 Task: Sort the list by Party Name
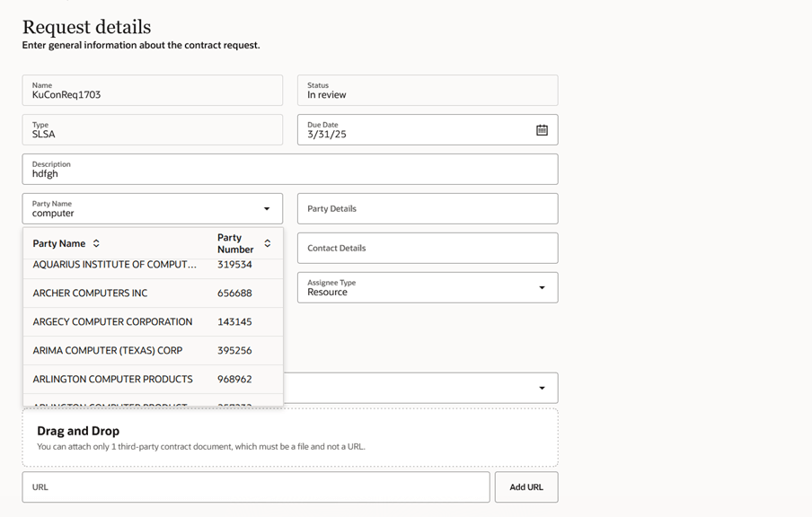pyautogui.click(x=96, y=243)
